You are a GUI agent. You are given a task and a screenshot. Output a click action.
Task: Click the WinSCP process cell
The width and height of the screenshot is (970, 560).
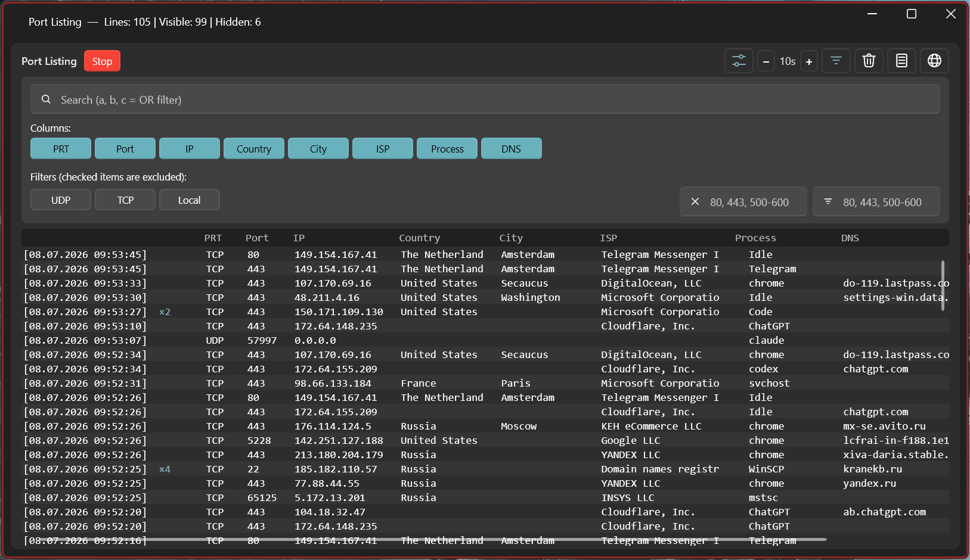pos(767,469)
